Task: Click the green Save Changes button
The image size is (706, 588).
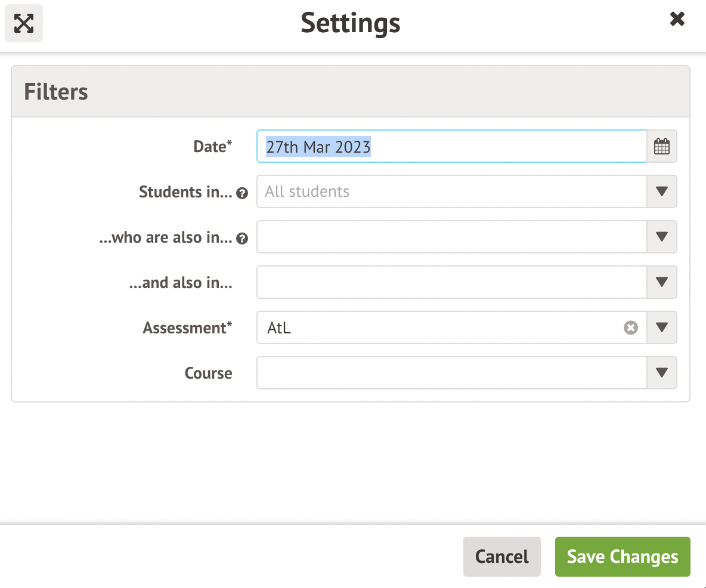Action: click(x=622, y=556)
